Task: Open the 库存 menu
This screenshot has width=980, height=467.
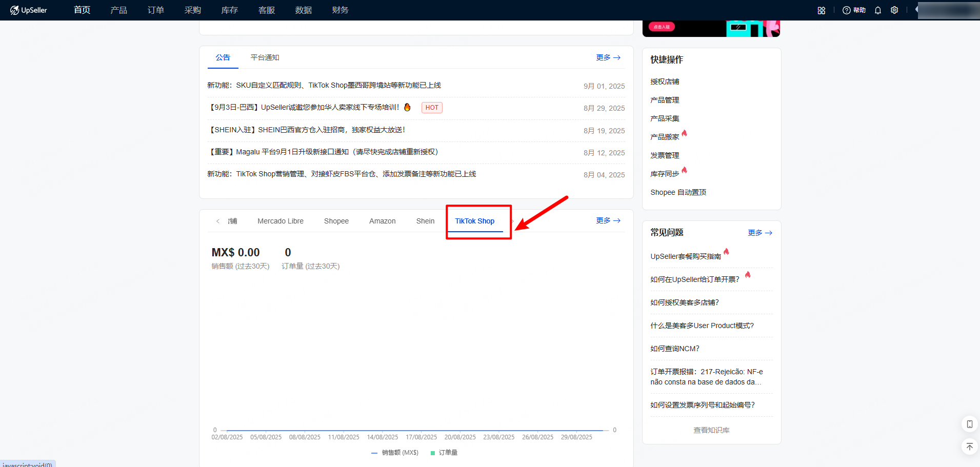Action: tap(230, 10)
